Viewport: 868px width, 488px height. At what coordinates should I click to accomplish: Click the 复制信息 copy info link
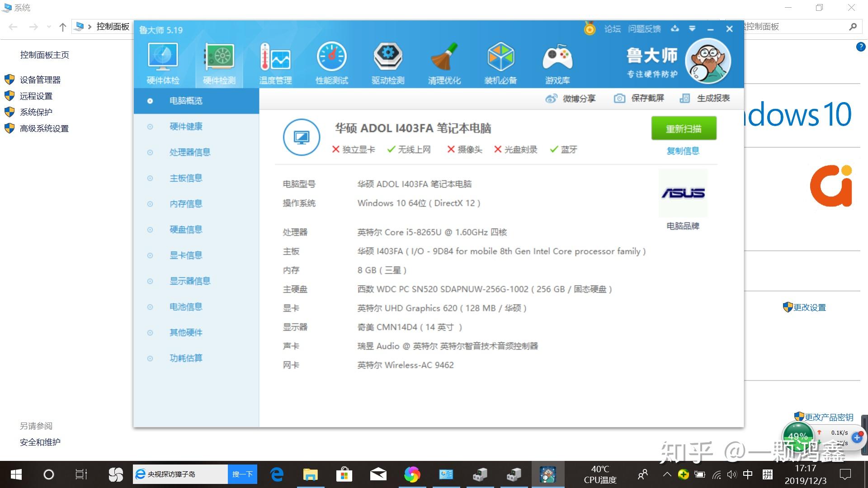(683, 150)
